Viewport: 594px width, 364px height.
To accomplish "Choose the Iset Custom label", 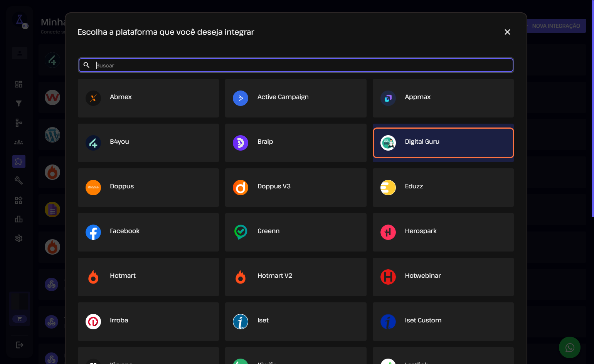I will [423, 320].
